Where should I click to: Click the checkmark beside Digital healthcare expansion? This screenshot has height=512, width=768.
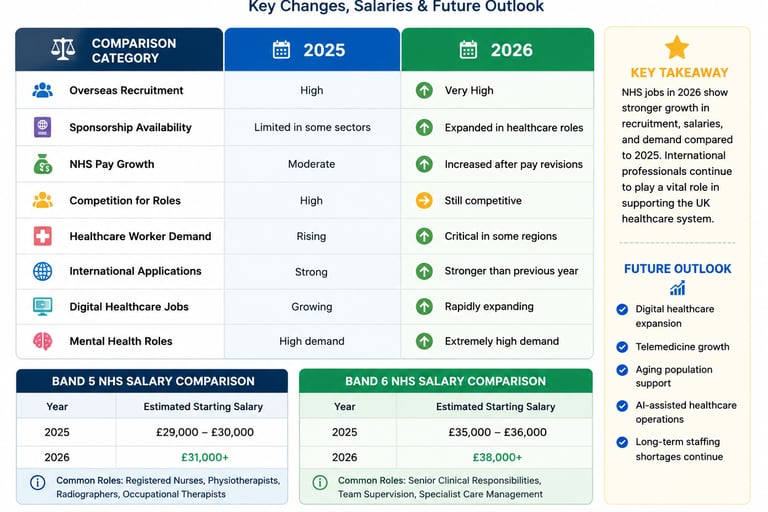(x=622, y=309)
